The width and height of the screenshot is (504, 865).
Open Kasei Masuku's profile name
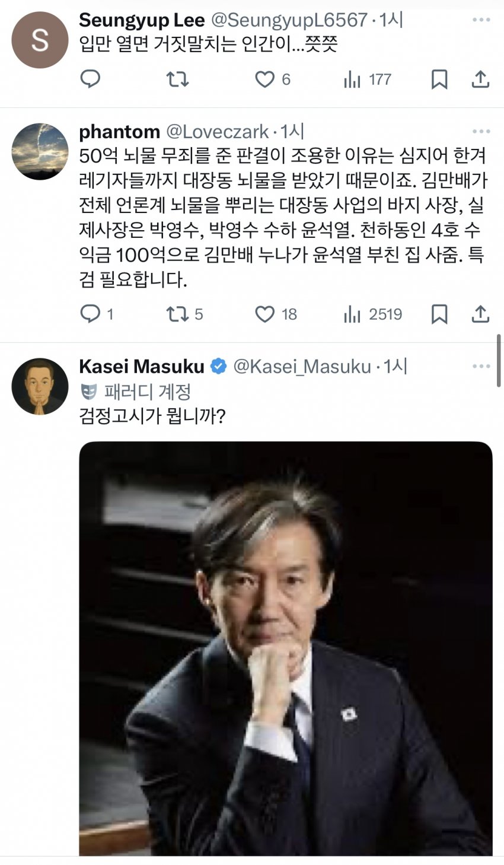pyautogui.click(x=142, y=366)
